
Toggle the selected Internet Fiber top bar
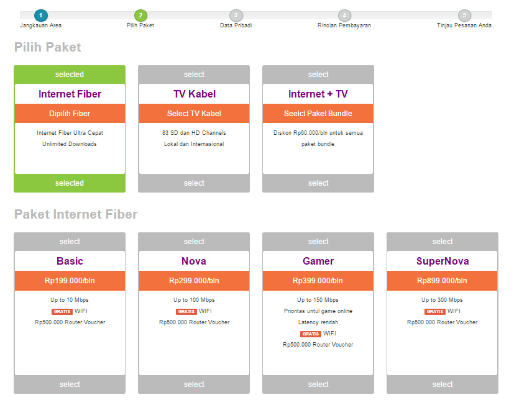click(70, 75)
